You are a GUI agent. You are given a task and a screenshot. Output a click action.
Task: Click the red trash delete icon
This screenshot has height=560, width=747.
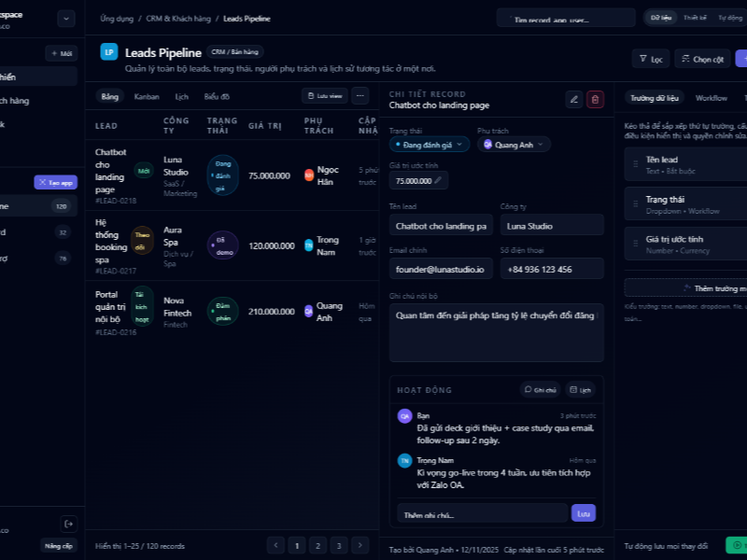(x=596, y=99)
